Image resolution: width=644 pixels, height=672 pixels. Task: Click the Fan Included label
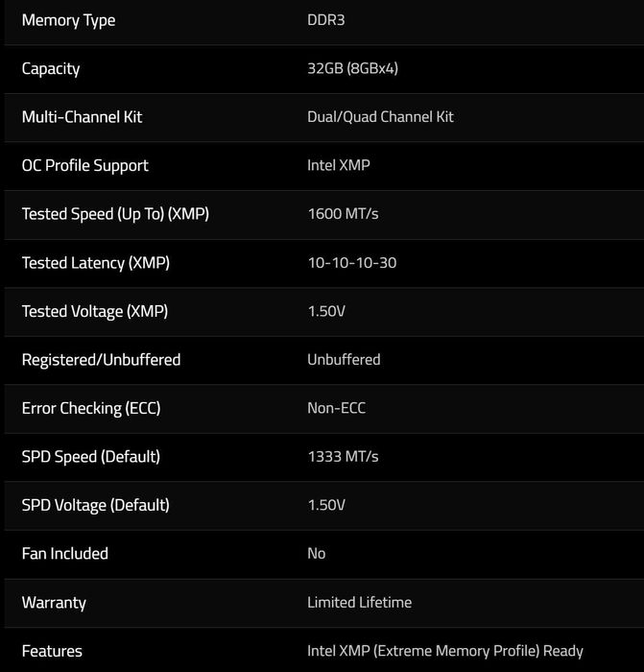click(x=64, y=553)
